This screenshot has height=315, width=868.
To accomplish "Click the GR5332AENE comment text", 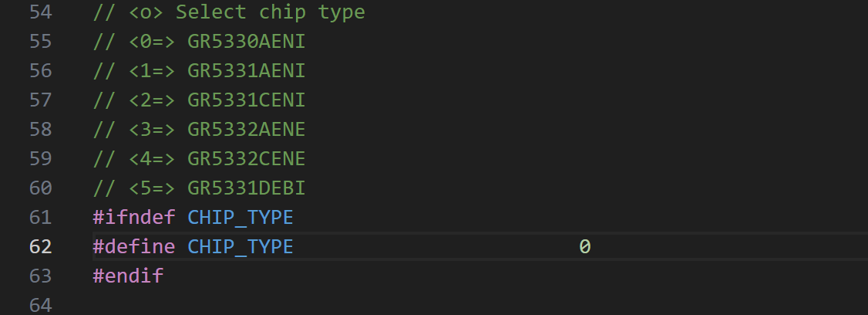I will (246, 130).
